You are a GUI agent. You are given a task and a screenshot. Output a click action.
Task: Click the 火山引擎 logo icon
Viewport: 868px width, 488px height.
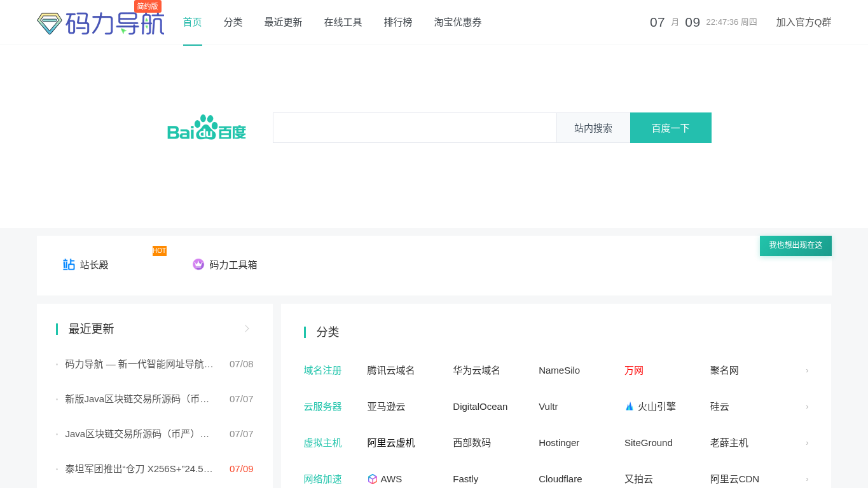pos(630,407)
